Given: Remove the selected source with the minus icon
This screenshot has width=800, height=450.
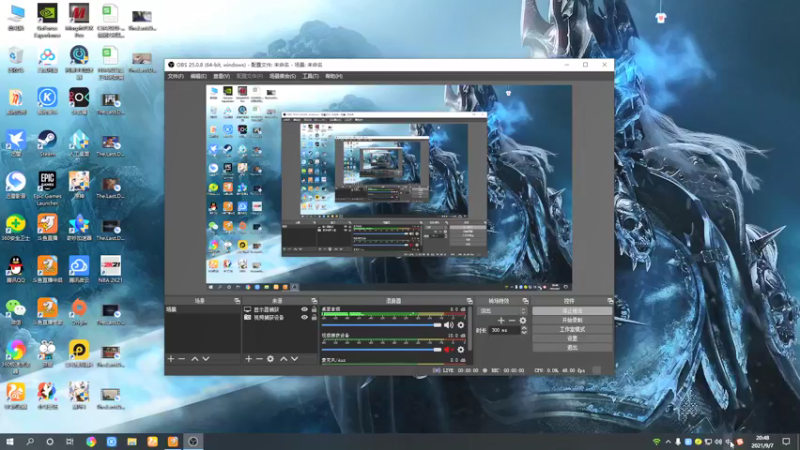Looking at the screenshot, I should tap(259, 359).
